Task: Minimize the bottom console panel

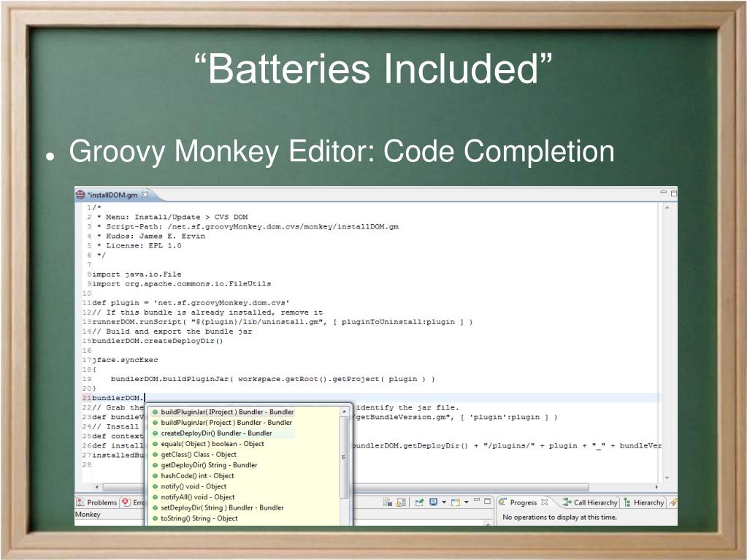Action: point(476,500)
